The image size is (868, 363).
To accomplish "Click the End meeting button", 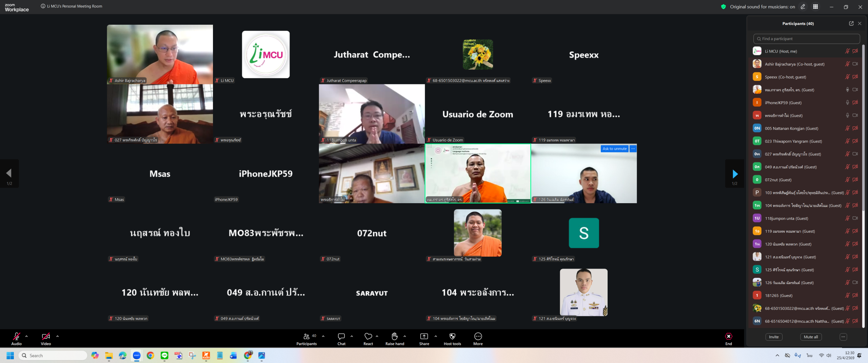I will [728, 338].
